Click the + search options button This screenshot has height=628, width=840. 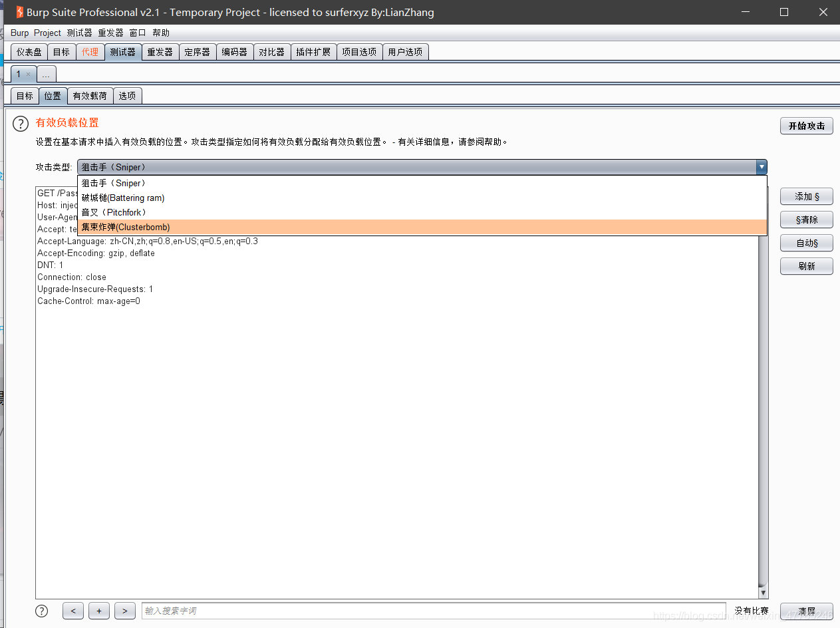[x=98, y=611]
